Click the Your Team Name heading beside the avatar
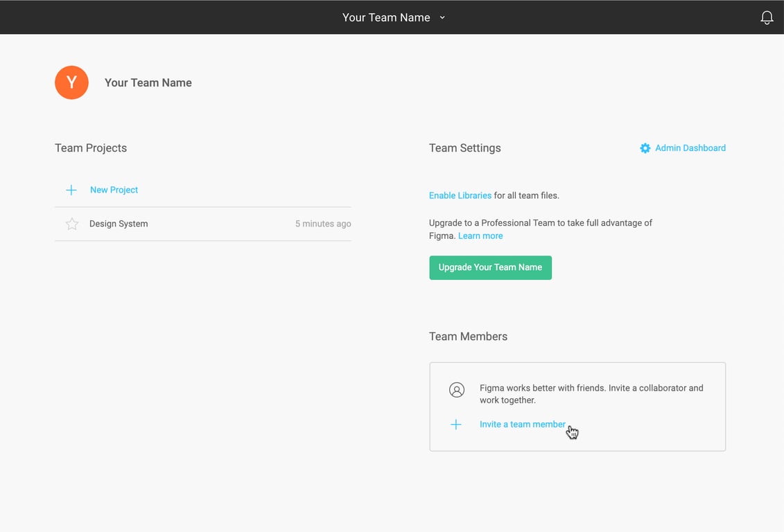784x532 pixels. [148, 82]
